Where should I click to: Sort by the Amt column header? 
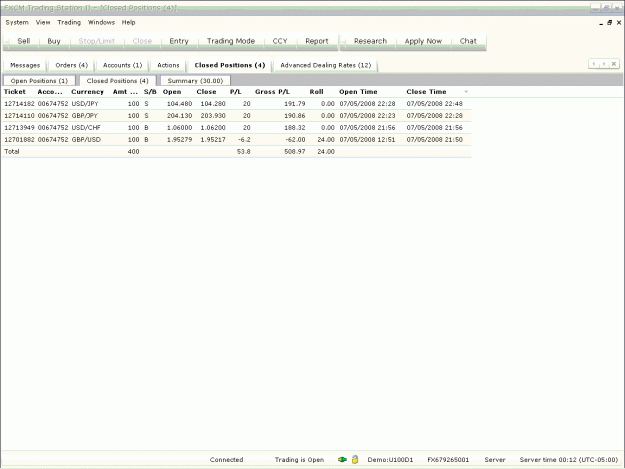[125, 92]
